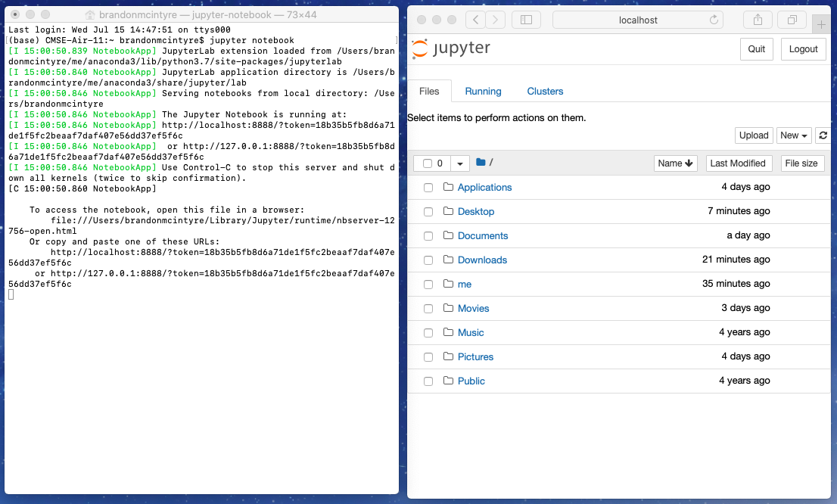Open a new Safari tab with plus
The width and height of the screenshot is (837, 504).
point(821,23)
